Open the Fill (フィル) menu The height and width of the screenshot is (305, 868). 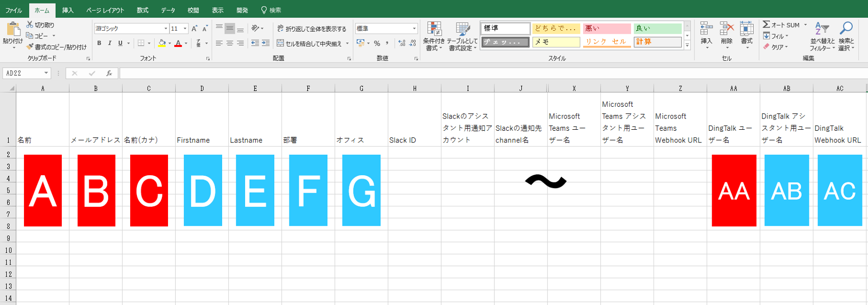coord(776,36)
